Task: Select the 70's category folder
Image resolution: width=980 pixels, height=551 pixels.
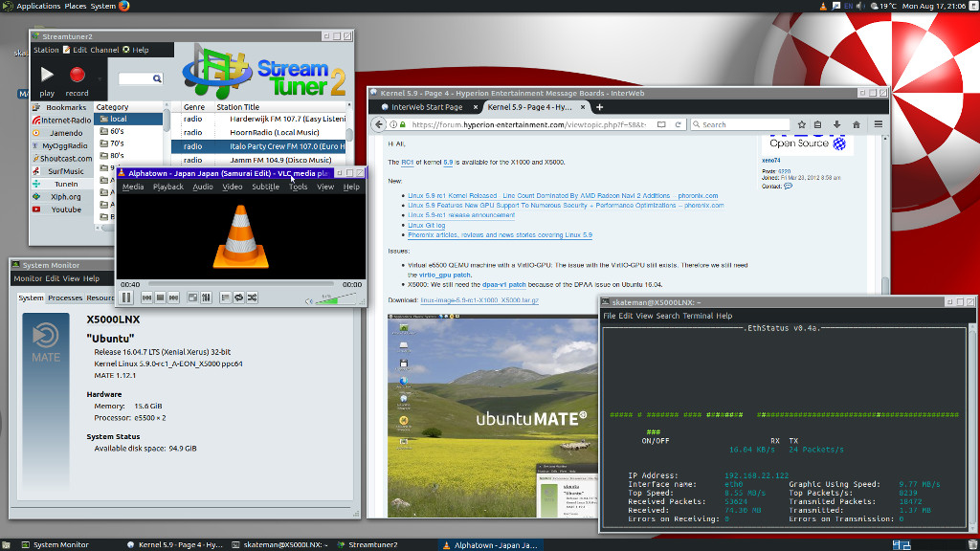Action: (129, 143)
